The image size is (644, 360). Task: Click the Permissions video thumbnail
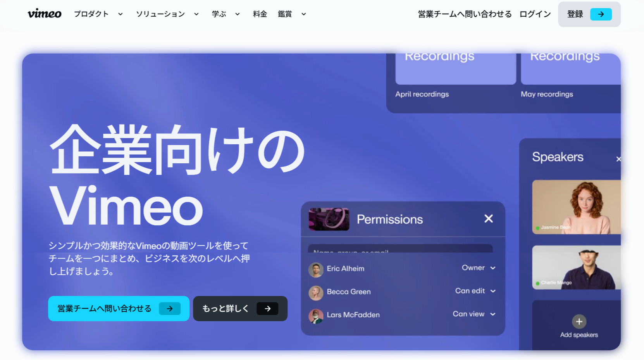pyautogui.click(x=329, y=219)
